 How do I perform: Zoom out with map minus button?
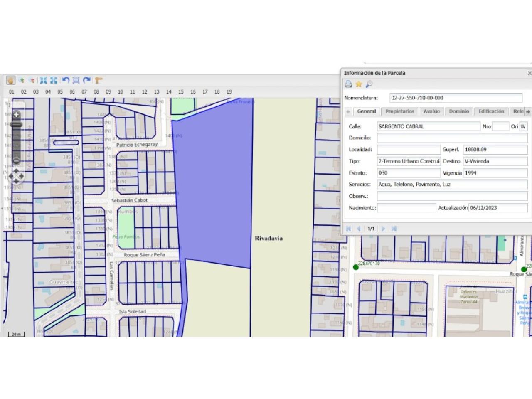click(17, 161)
